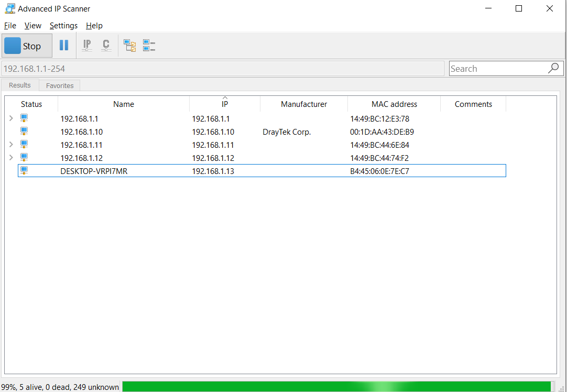This screenshot has width=567, height=392.
Task: Click MAC address 14:49:BC:44:74:F2
Action: point(379,158)
